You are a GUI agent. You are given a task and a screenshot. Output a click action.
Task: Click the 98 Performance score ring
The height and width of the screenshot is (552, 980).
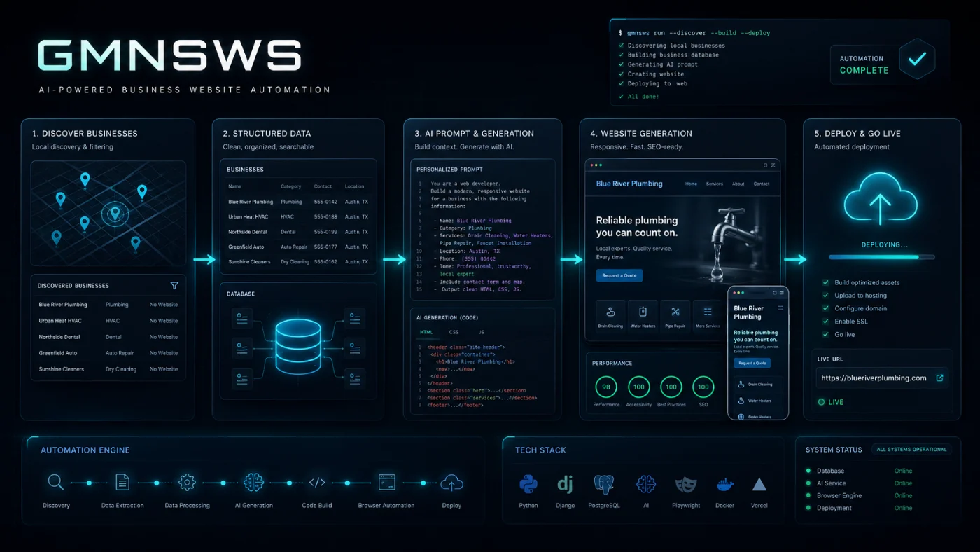pyautogui.click(x=606, y=387)
